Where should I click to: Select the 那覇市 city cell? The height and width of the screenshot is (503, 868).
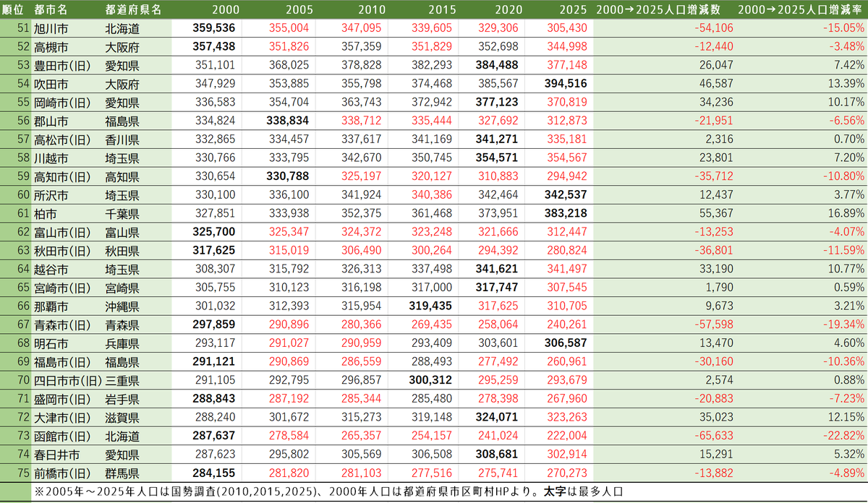(x=51, y=306)
